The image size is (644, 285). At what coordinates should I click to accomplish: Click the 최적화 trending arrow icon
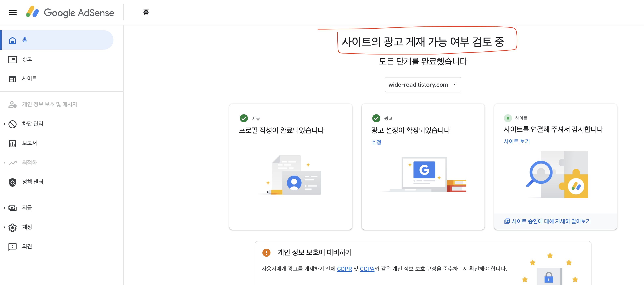tap(13, 163)
